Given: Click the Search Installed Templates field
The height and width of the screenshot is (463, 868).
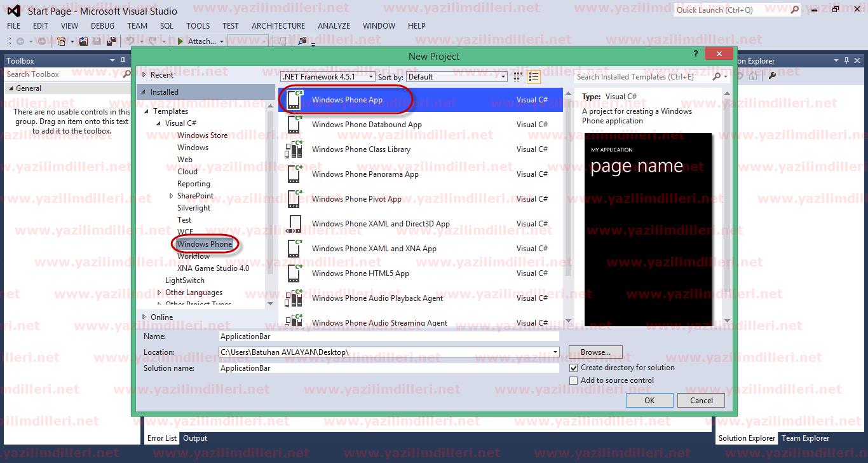Looking at the screenshot, I should pyautogui.click(x=643, y=77).
